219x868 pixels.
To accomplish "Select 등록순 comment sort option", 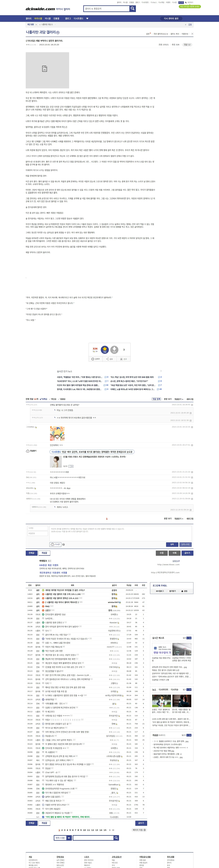I will click(x=44, y=399).
